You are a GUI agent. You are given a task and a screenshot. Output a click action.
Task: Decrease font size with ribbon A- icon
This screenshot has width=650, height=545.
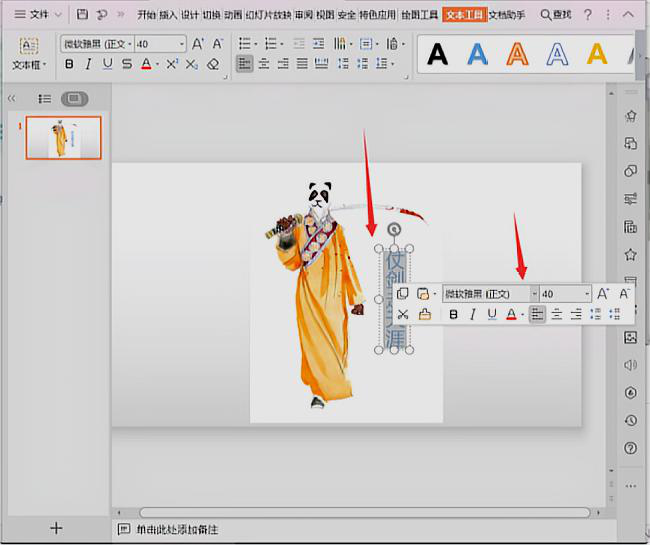click(218, 44)
